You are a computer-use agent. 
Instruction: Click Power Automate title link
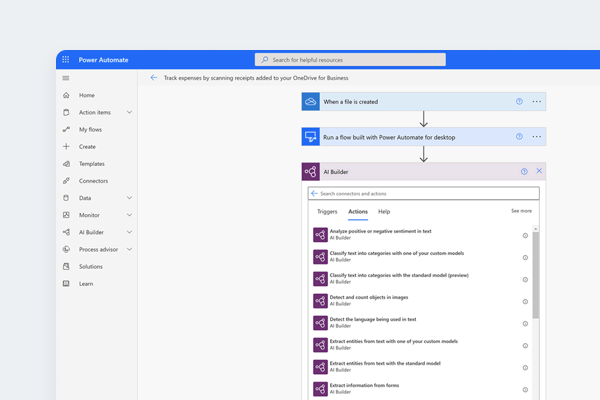tap(103, 60)
